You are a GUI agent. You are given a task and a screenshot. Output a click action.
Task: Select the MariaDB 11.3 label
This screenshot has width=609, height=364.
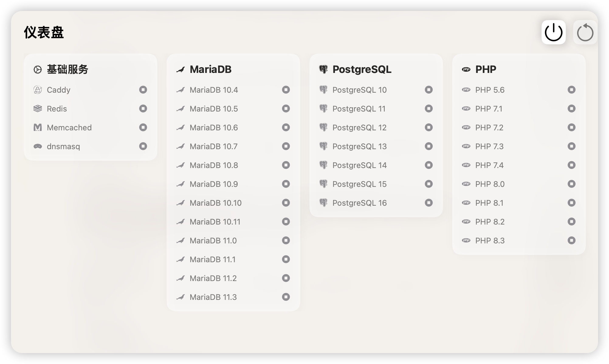[213, 297]
